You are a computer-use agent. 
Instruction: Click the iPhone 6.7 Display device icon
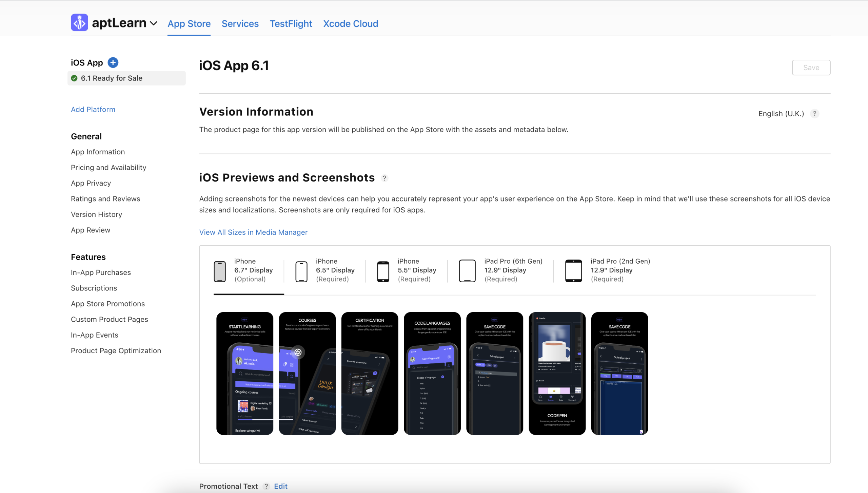pyautogui.click(x=221, y=270)
